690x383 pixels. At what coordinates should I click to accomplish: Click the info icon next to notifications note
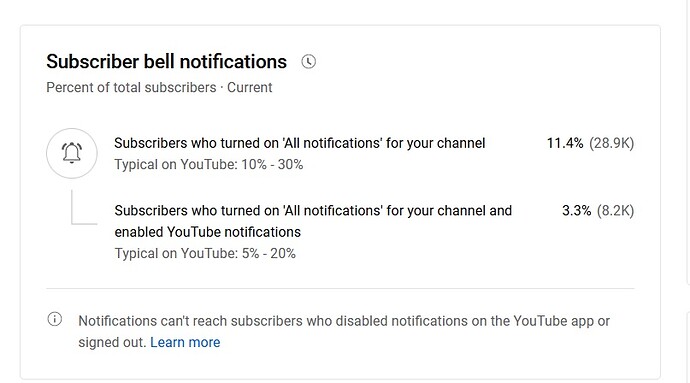coord(55,319)
